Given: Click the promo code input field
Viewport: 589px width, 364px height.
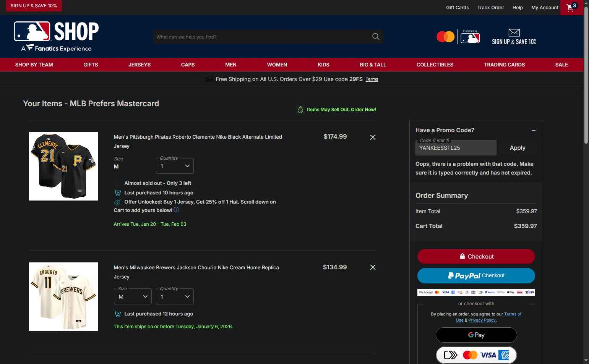Looking at the screenshot, I should coord(456,148).
